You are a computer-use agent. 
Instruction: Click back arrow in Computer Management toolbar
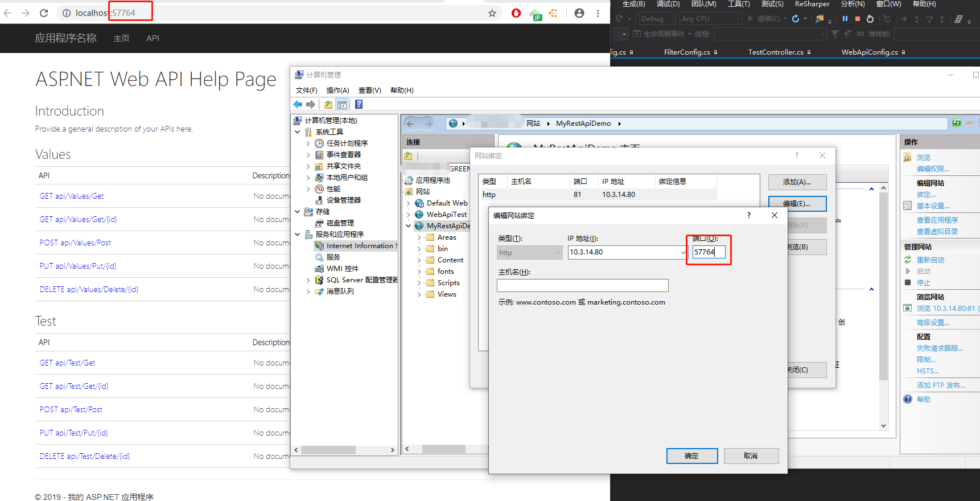(x=298, y=104)
